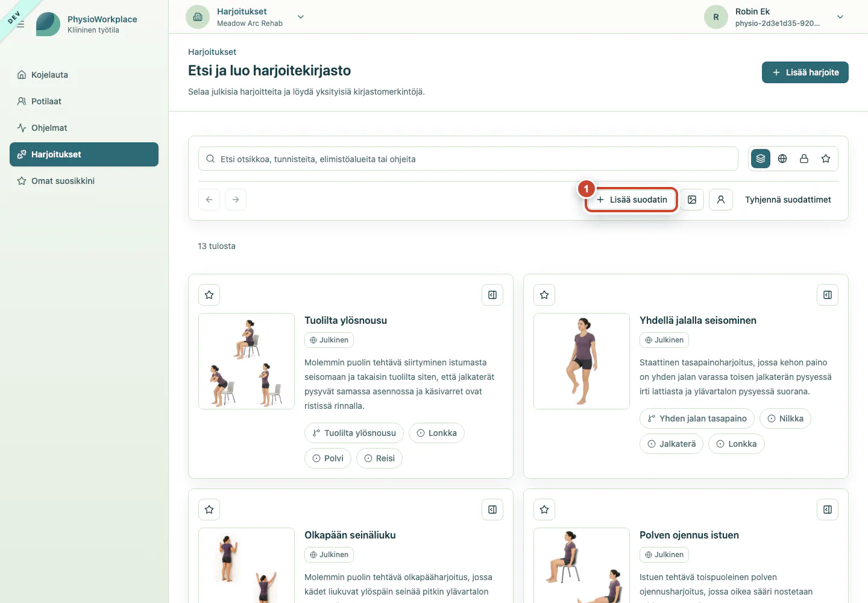This screenshot has width=868, height=603.
Task: Click the Tuolilta ylösnousu tag chip
Action: [354, 433]
